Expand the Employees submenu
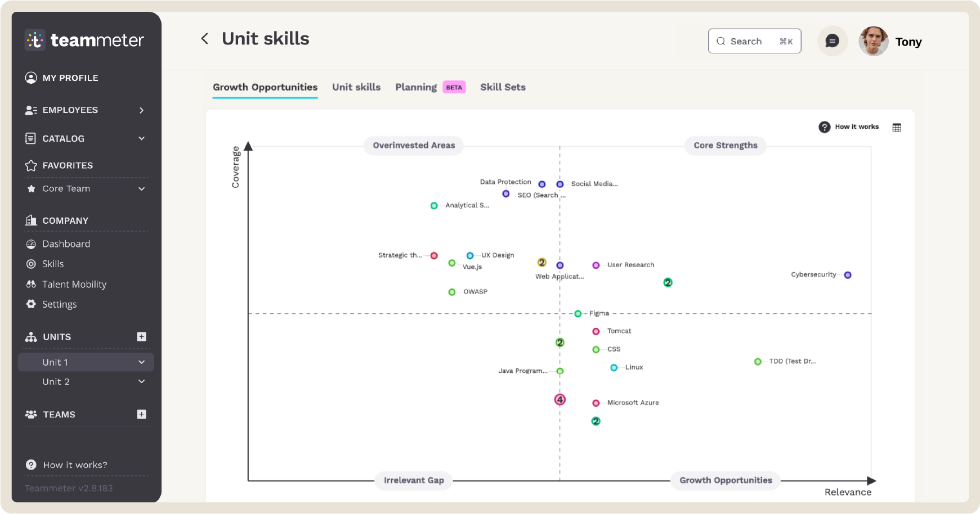 point(141,110)
